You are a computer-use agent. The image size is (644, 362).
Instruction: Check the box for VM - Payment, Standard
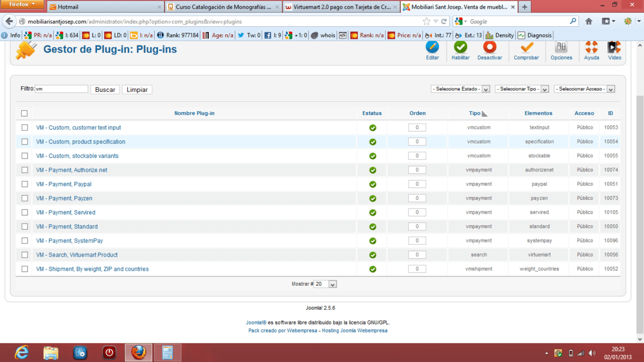click(x=25, y=227)
